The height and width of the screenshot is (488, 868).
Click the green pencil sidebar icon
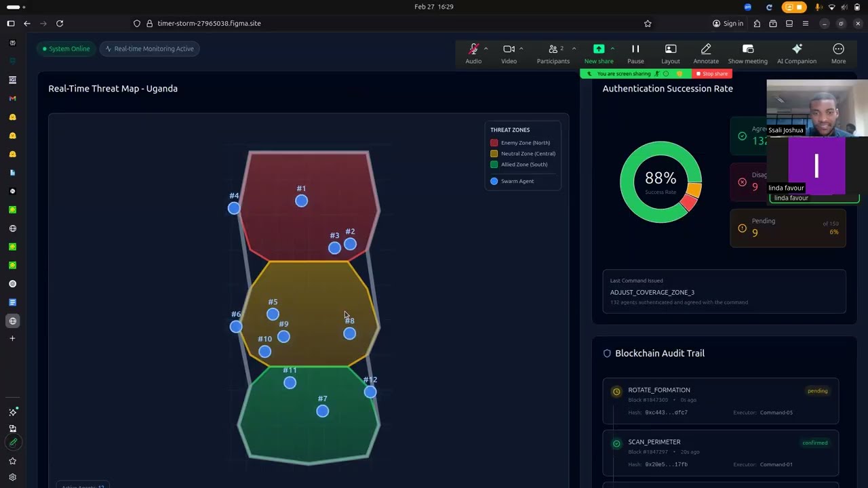tap(12, 443)
